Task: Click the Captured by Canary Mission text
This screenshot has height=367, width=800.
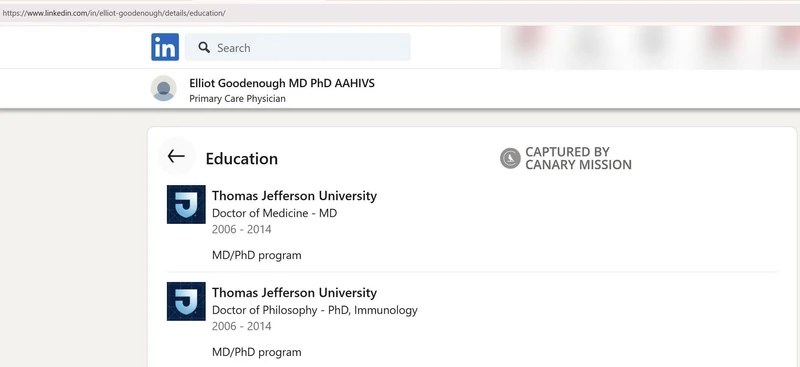Action: (578, 158)
